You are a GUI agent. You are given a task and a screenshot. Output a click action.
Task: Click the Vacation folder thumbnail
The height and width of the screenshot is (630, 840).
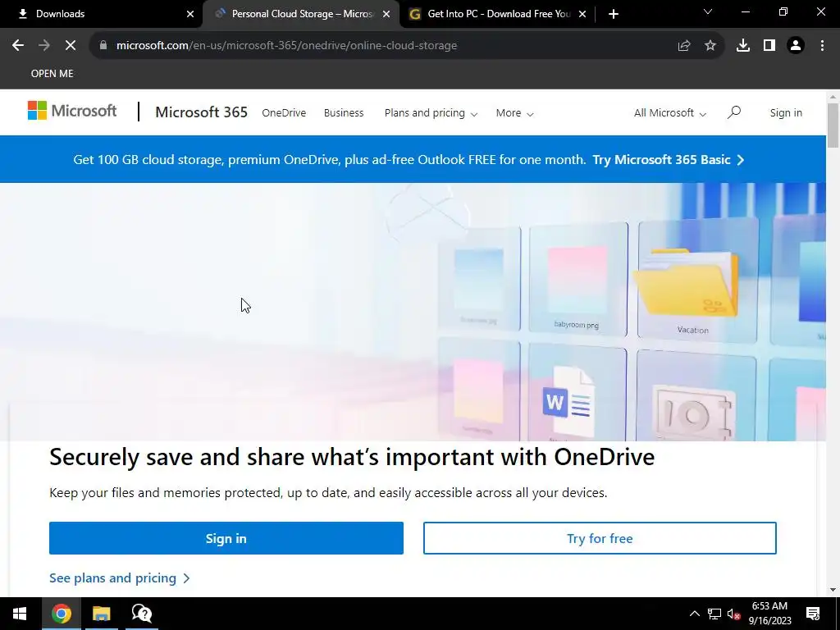click(696, 282)
